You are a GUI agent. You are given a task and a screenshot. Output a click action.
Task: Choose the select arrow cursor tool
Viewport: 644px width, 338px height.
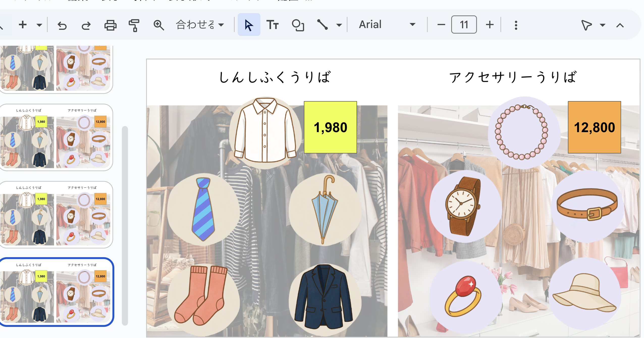[249, 25]
